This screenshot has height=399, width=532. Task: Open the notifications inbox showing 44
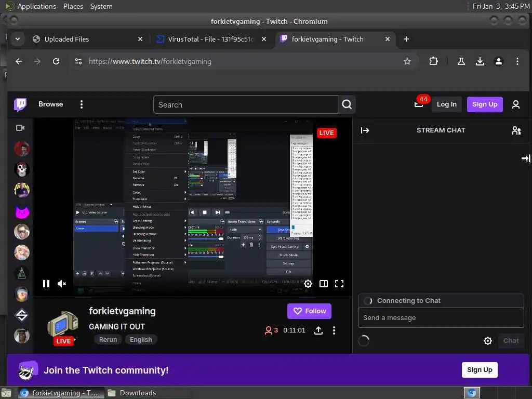(x=420, y=103)
